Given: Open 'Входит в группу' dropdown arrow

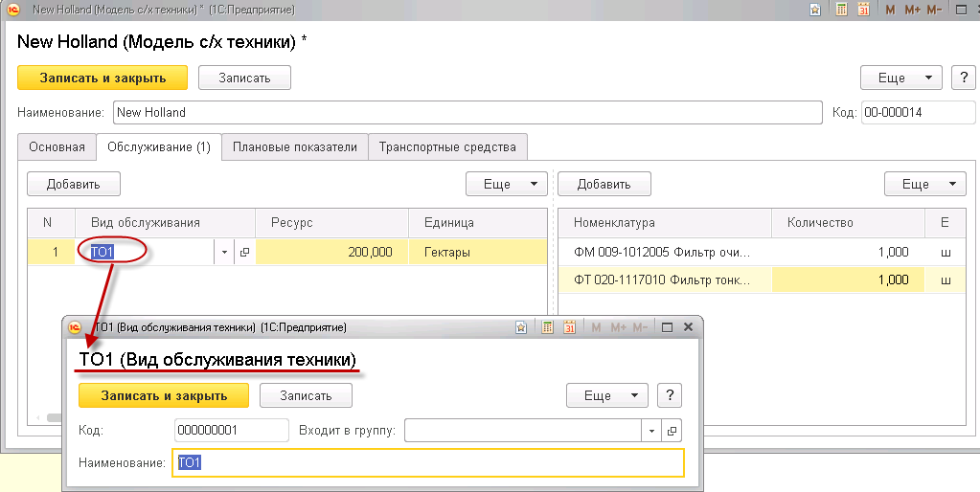Looking at the screenshot, I should (x=651, y=430).
